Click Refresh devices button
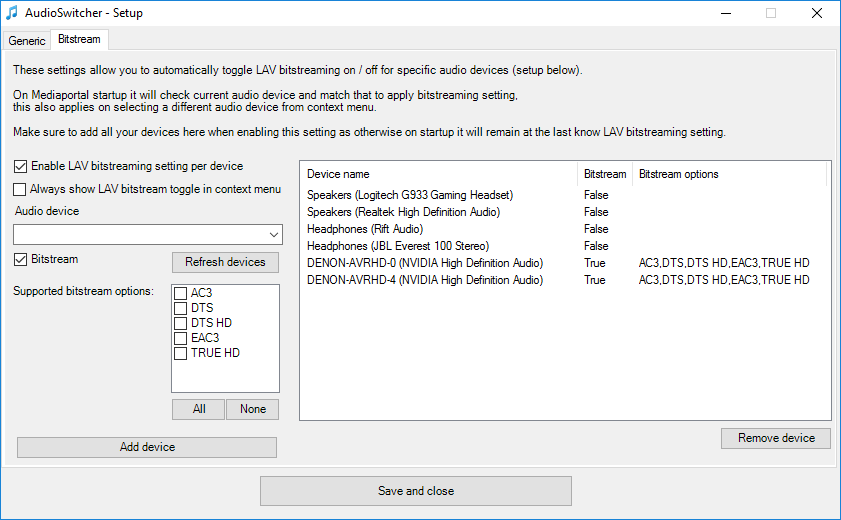This screenshot has width=841, height=520. point(225,262)
